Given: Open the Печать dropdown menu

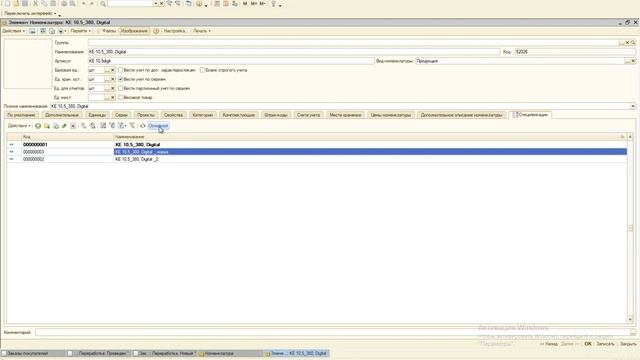Looking at the screenshot, I should tap(202, 31).
